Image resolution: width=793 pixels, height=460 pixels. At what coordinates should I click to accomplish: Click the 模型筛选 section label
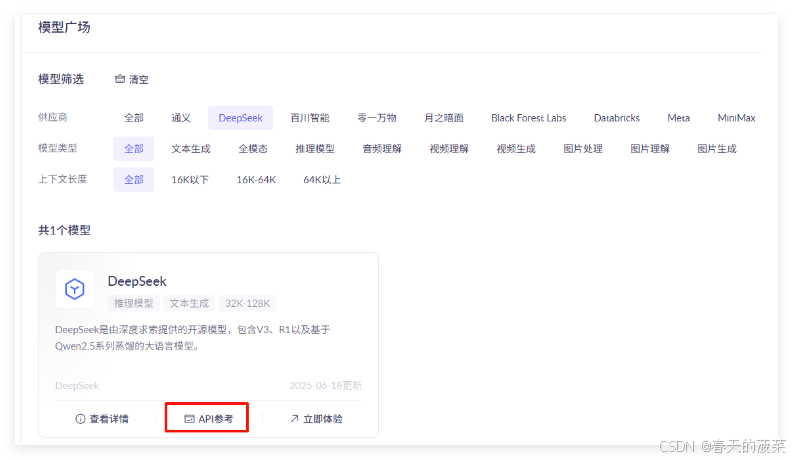(x=61, y=79)
